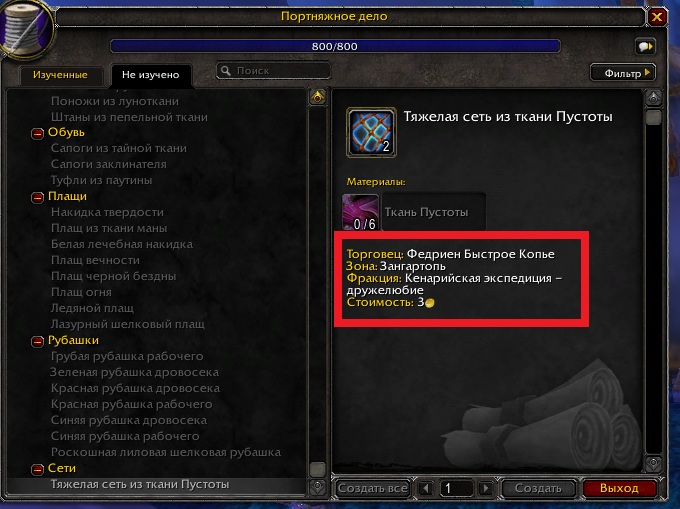Click the chat link icon near skill bar

pyautogui.click(x=645, y=46)
